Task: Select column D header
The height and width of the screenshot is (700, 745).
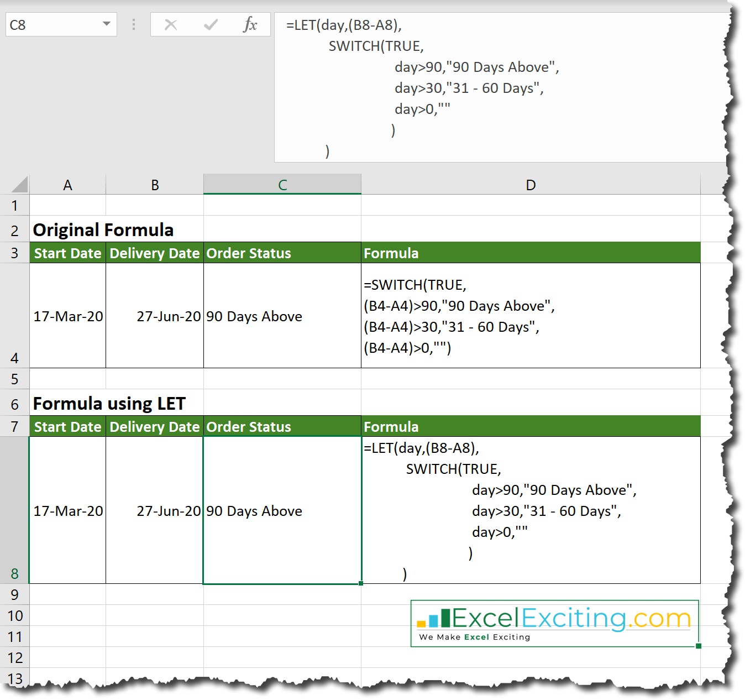Action: tap(530, 184)
